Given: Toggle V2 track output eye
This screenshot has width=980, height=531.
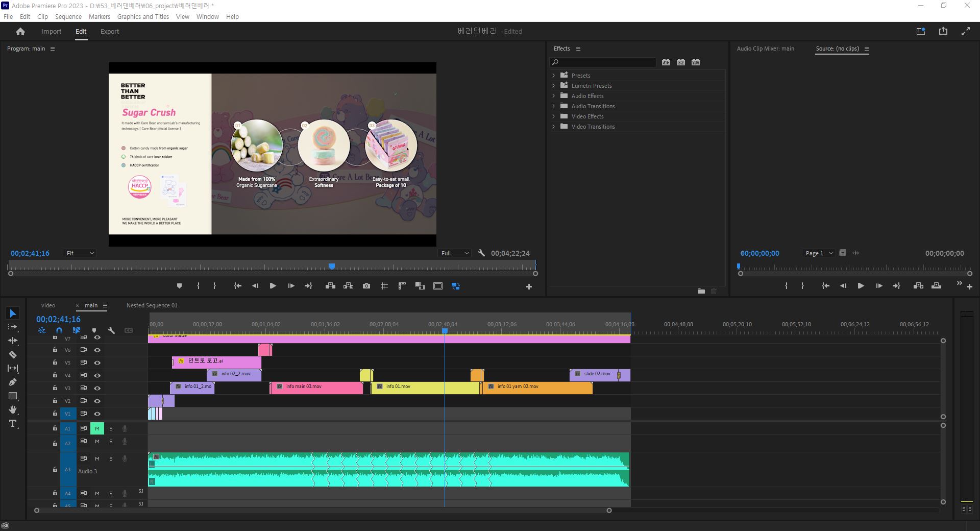Looking at the screenshot, I should click(97, 401).
